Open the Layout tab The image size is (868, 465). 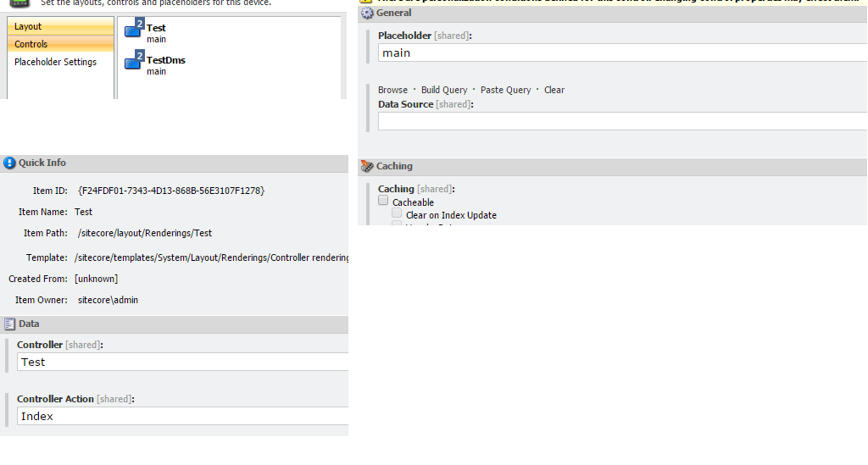[60, 26]
